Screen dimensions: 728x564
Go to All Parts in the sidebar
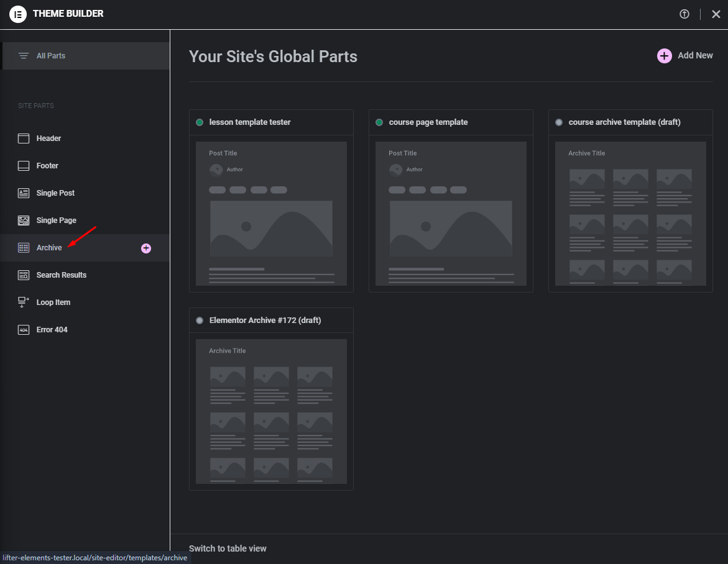(x=50, y=55)
